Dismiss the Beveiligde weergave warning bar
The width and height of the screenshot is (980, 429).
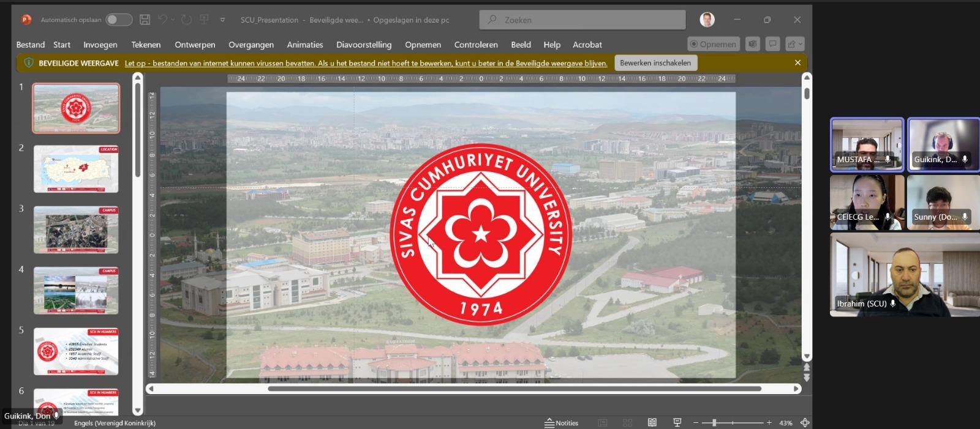tap(797, 62)
